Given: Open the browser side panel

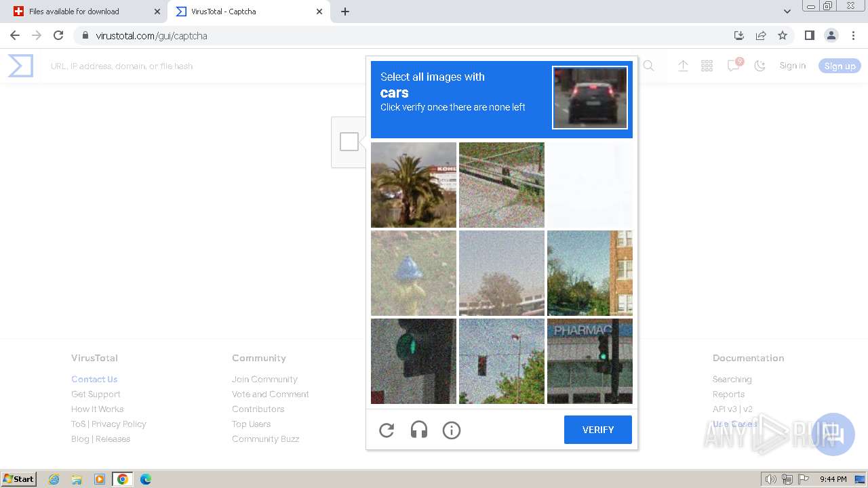Looking at the screenshot, I should [x=809, y=35].
